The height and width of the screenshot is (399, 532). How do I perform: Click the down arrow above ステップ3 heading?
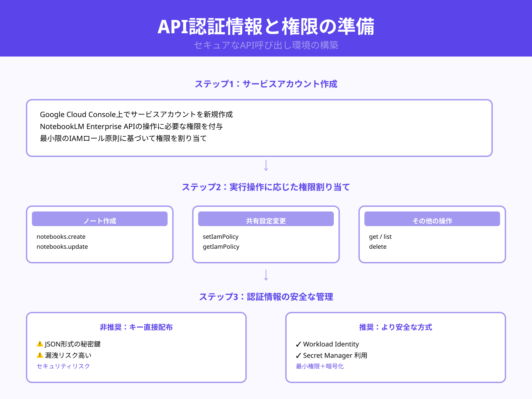(266, 275)
